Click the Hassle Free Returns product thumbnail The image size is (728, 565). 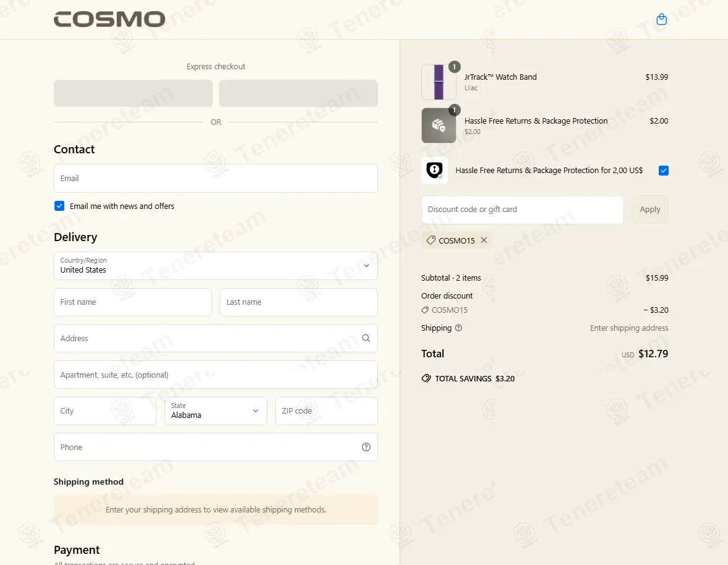tap(439, 125)
